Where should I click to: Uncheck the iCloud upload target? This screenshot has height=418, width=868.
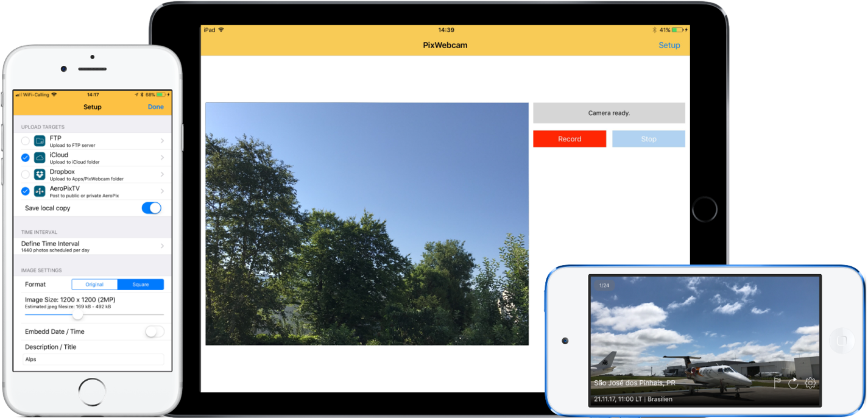(x=25, y=158)
